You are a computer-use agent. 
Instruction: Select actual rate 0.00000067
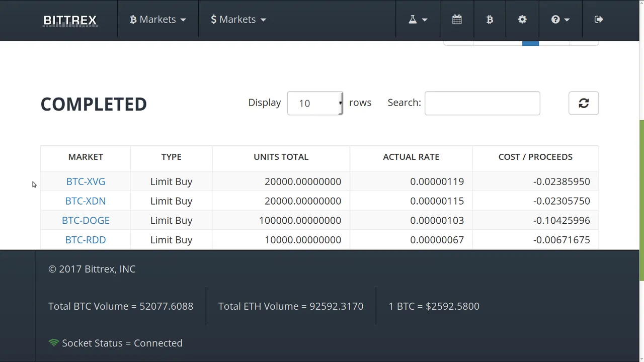(x=437, y=240)
